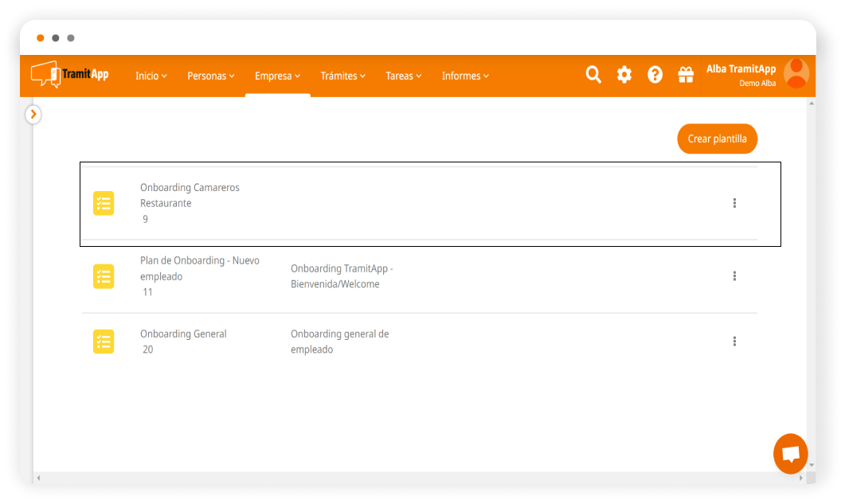The image size is (845, 504).
Task: Open the chat support bubble
Action: click(x=790, y=454)
